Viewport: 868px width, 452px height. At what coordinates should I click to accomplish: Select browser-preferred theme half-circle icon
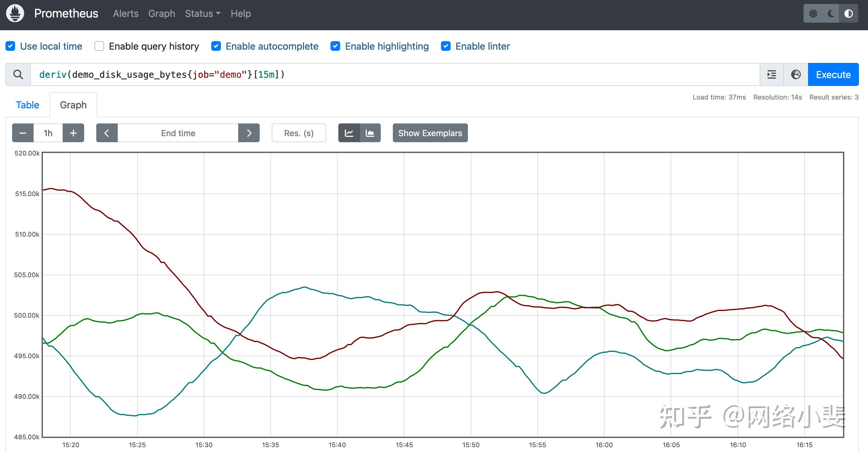pyautogui.click(x=848, y=14)
